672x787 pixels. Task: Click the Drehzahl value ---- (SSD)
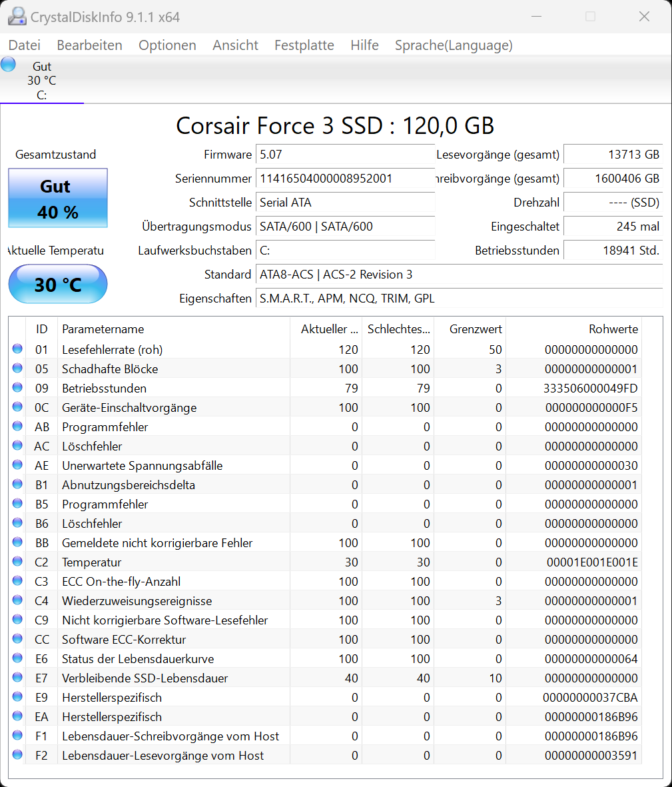tap(613, 203)
